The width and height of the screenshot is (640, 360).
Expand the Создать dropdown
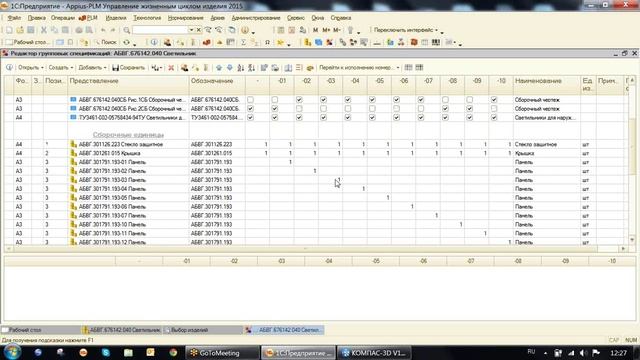point(72,68)
